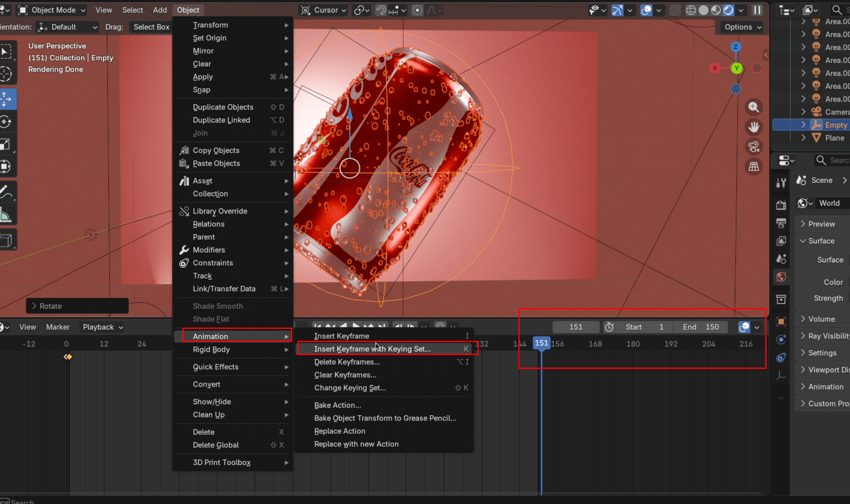Open the View Layer properties tab
This screenshot has width=850, height=504.
(781, 241)
